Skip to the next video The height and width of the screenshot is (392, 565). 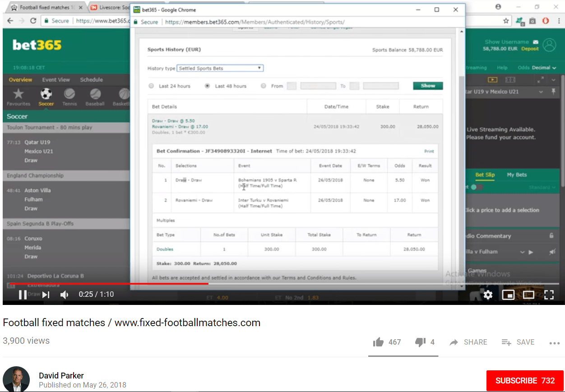pos(46,295)
